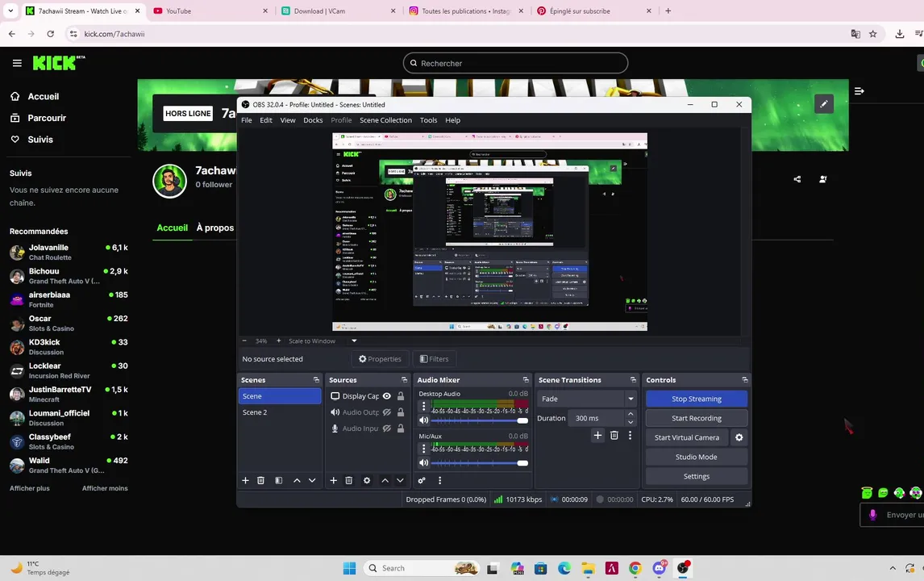924x581 pixels.
Task: Open source Properties button below preview
Action: click(x=380, y=358)
